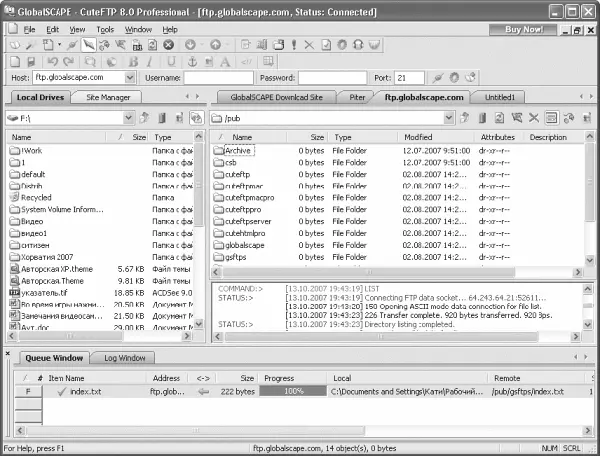Open the Edit menu

(52, 29)
